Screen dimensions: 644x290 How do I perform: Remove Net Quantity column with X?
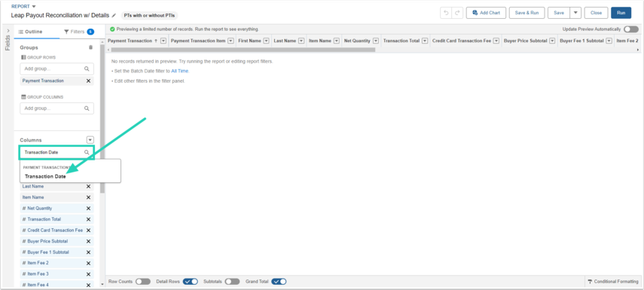[x=88, y=208]
